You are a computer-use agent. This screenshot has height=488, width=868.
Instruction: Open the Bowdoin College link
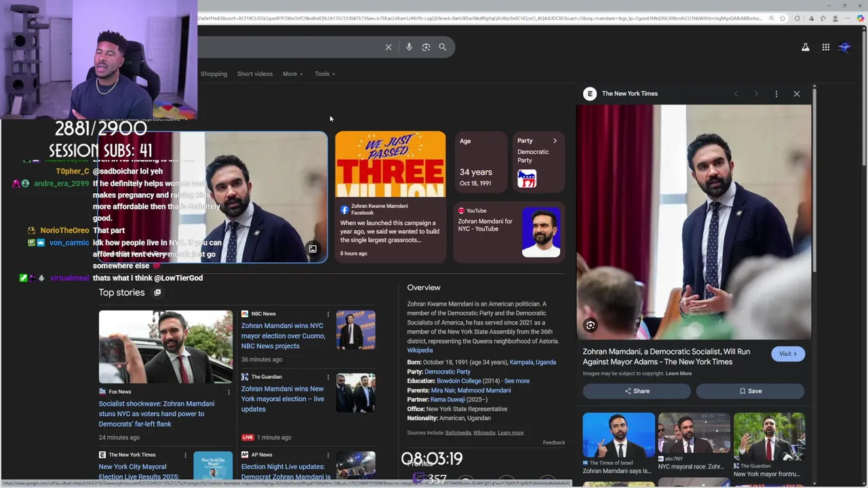click(x=459, y=381)
